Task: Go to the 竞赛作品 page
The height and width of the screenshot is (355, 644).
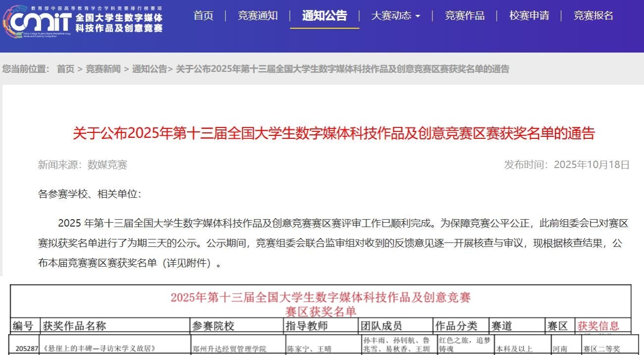Action: click(464, 16)
